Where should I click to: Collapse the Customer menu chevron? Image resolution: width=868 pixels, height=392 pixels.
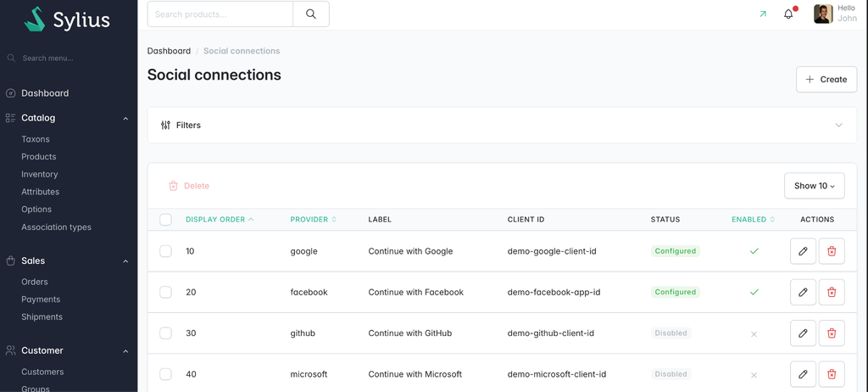(125, 351)
